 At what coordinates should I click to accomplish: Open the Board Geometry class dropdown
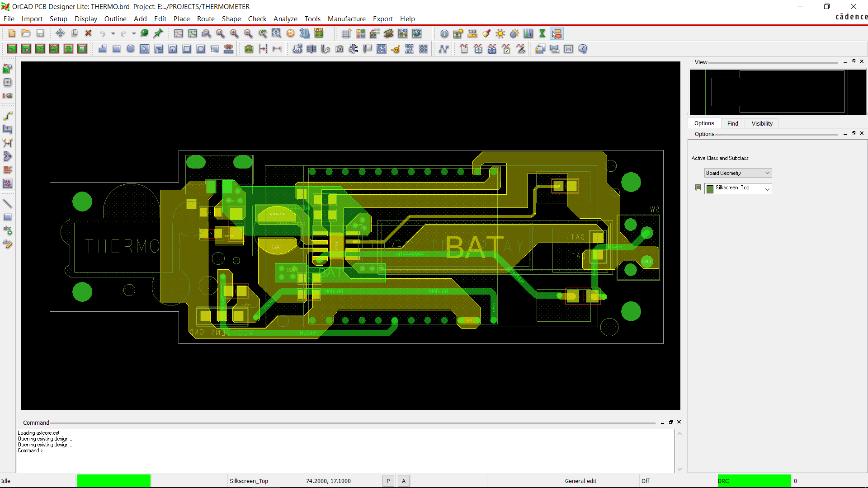738,173
